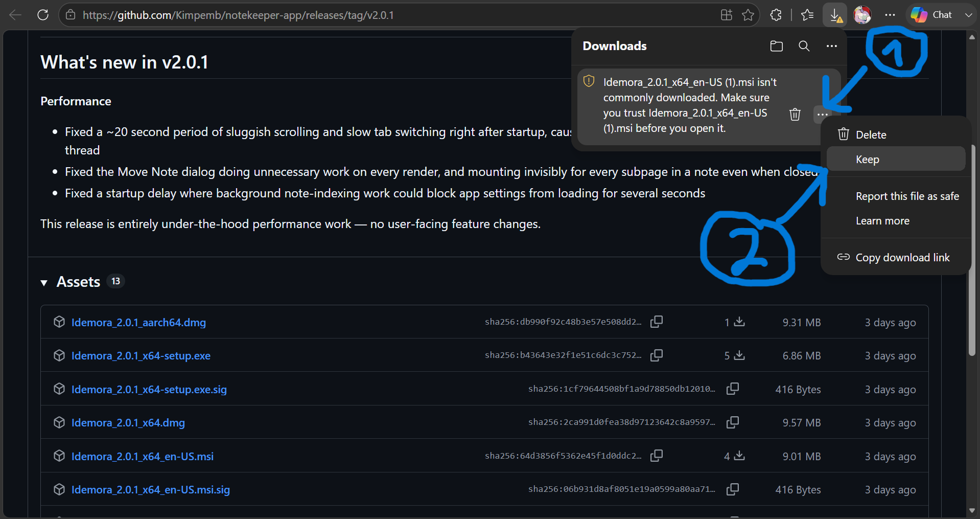980x519 pixels.
Task: Copy sha256 for x64-setup.exe.sig asset
Action: (x=733, y=389)
